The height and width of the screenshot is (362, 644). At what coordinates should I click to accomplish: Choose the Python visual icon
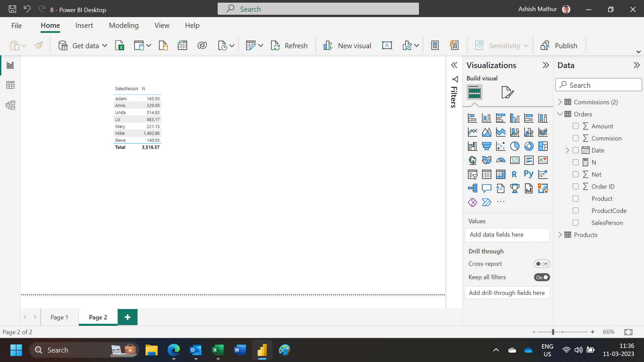click(529, 174)
